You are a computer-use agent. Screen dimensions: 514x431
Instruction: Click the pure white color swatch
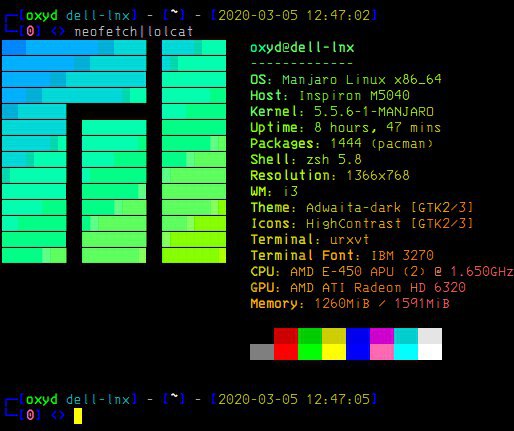(x=430, y=352)
